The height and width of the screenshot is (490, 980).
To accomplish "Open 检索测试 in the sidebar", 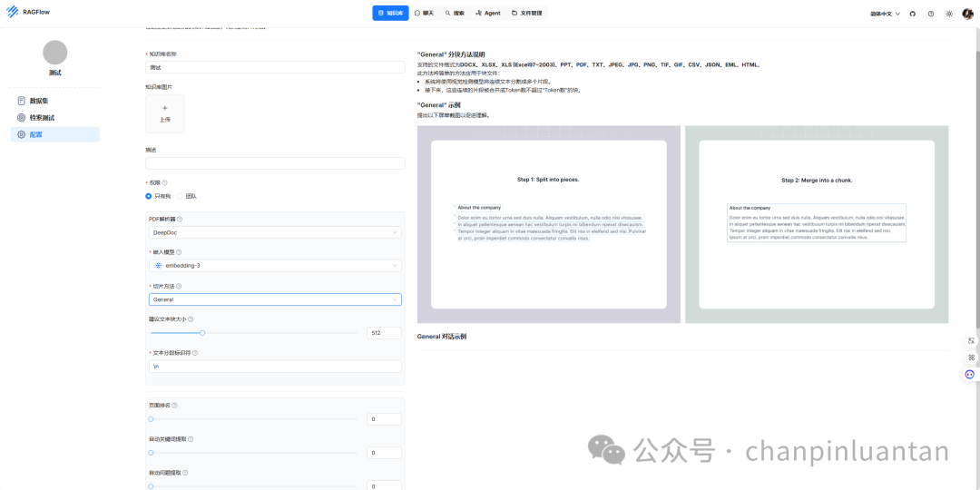I will [55, 117].
